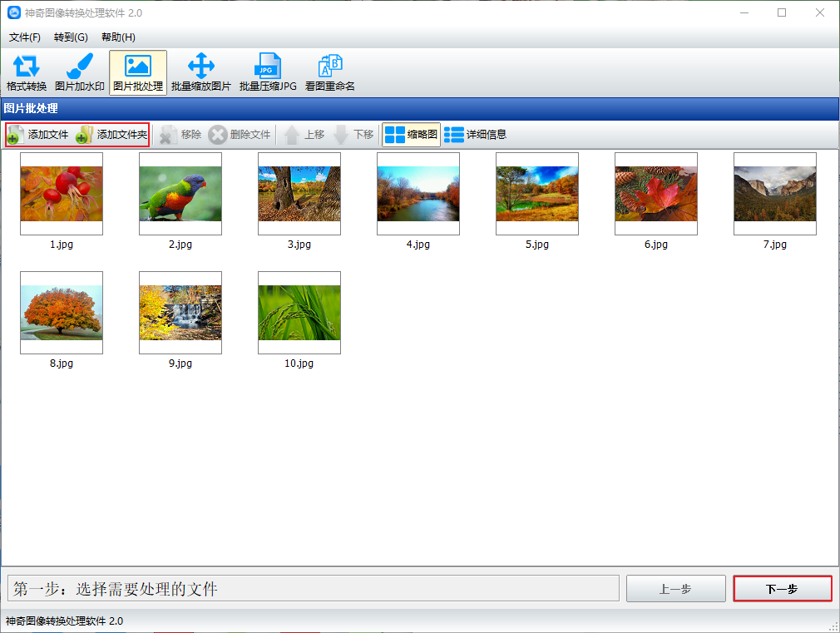
Task: Click the 图片批处理 blue section header
Action: [420, 109]
